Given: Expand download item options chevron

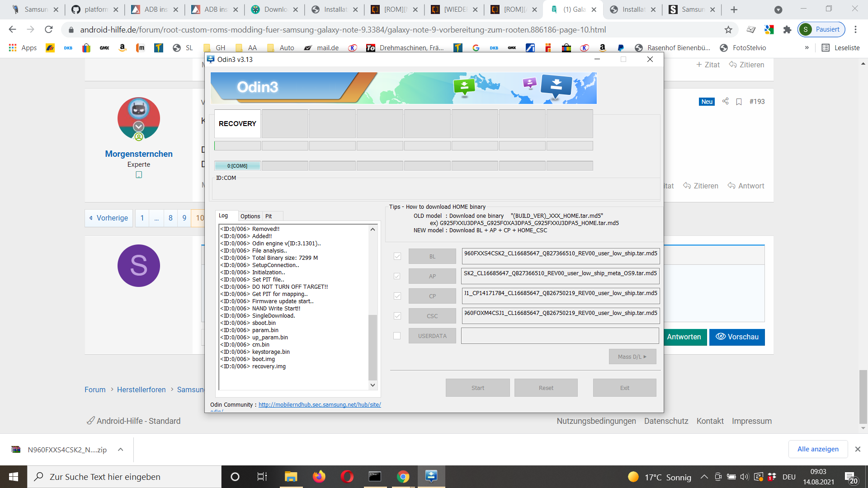Looking at the screenshot, I should click(121, 450).
